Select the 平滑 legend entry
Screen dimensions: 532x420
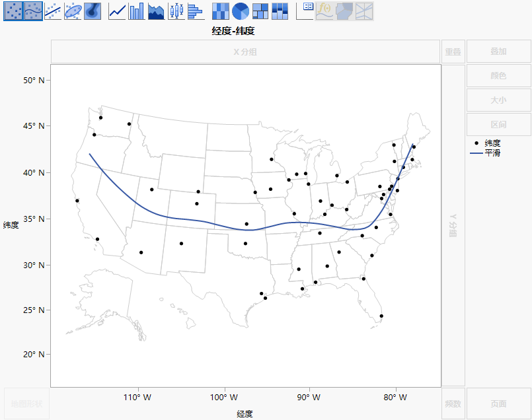[485, 153]
